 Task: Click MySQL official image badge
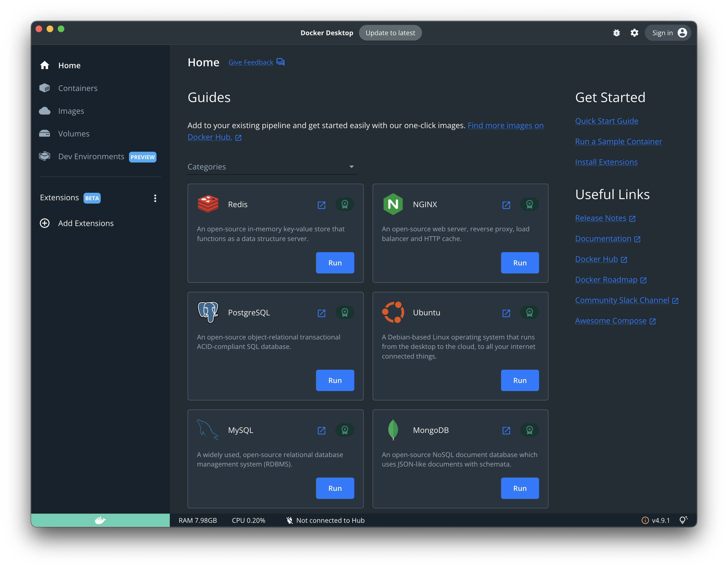click(345, 430)
